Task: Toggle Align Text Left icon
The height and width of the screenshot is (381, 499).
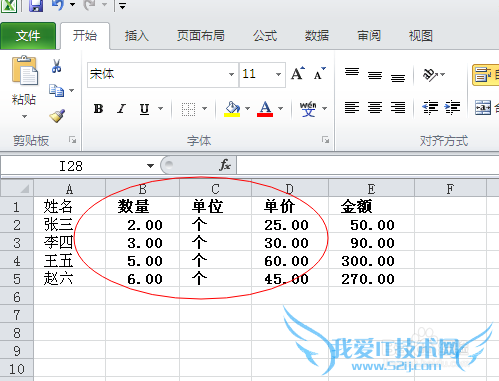Action: tap(352, 108)
